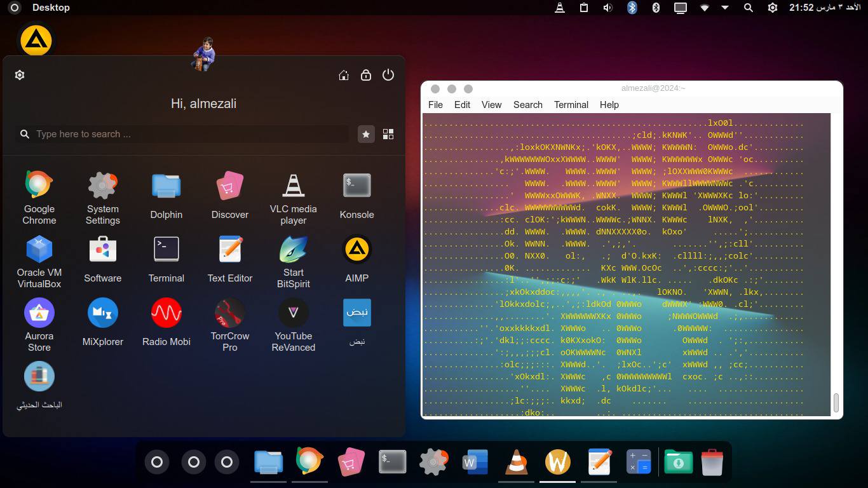Image resolution: width=868 pixels, height=488 pixels.
Task: Open green downloads folder in dock
Action: click(x=678, y=462)
